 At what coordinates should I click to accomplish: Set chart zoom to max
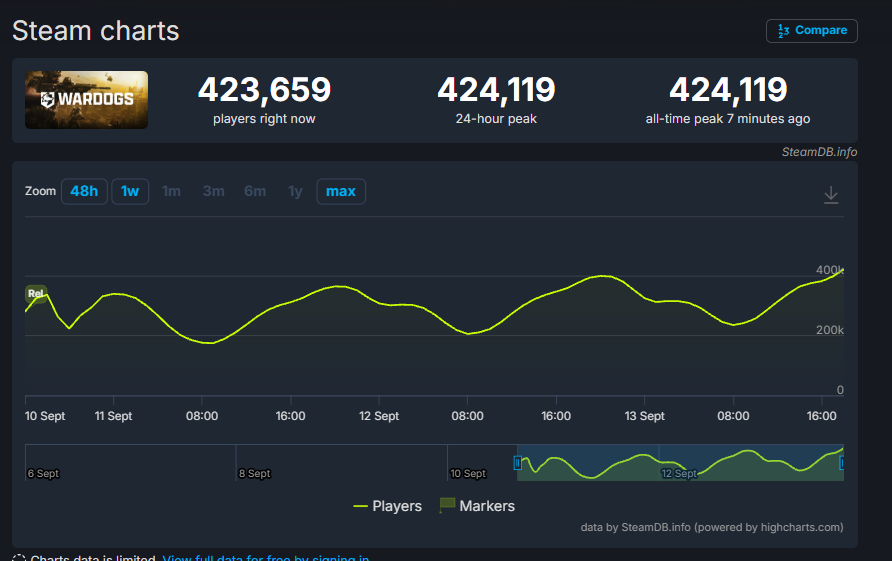(341, 191)
